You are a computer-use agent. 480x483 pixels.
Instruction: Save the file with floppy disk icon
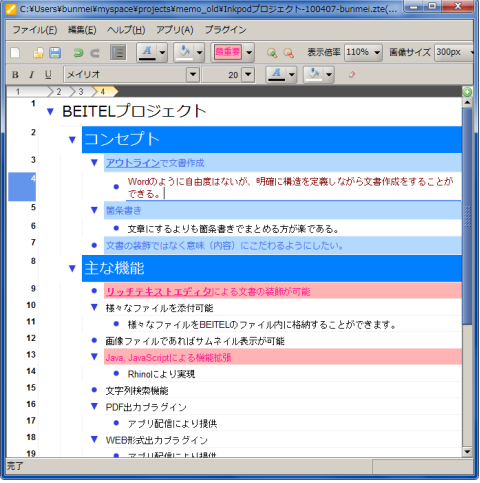[55, 53]
